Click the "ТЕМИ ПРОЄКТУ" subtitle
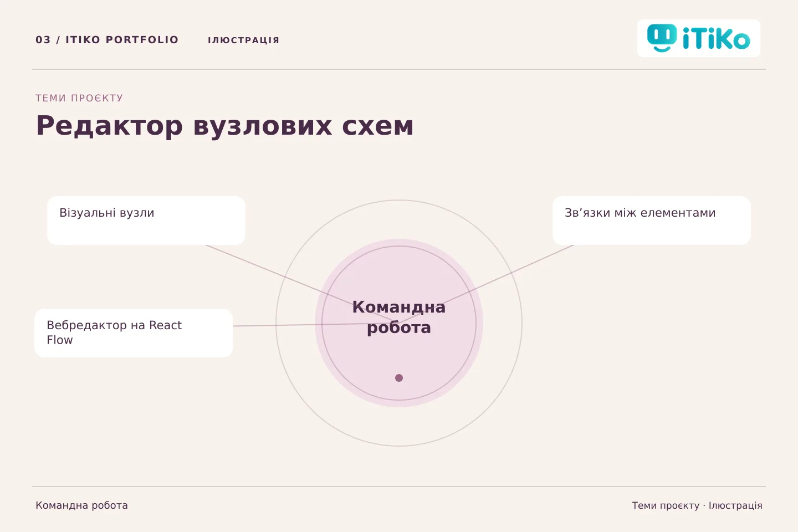This screenshot has height=532, width=798. pos(79,98)
